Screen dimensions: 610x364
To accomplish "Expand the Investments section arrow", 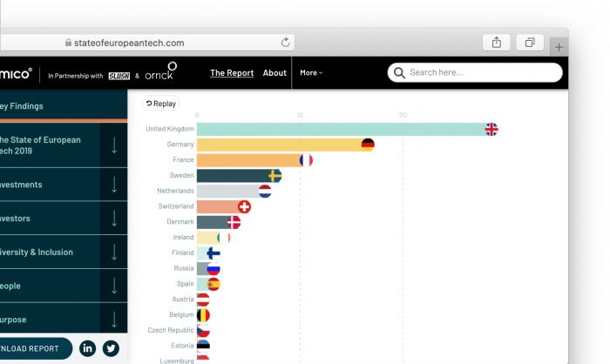I will pos(114,185).
